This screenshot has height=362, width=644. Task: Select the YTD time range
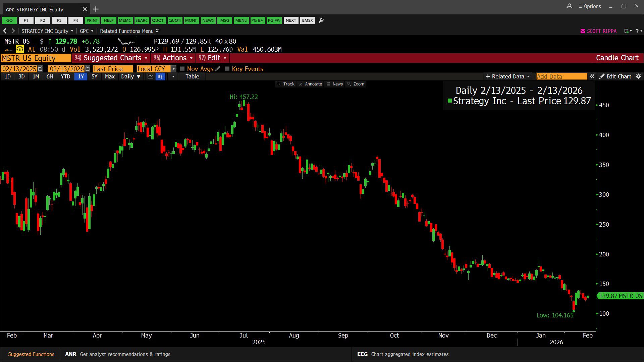pyautogui.click(x=65, y=76)
